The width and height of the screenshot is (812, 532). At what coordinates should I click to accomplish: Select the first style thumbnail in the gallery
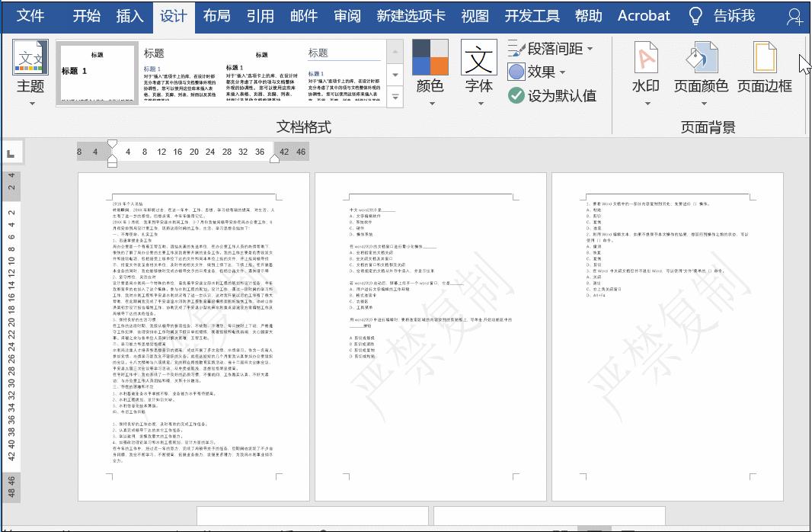pos(98,74)
